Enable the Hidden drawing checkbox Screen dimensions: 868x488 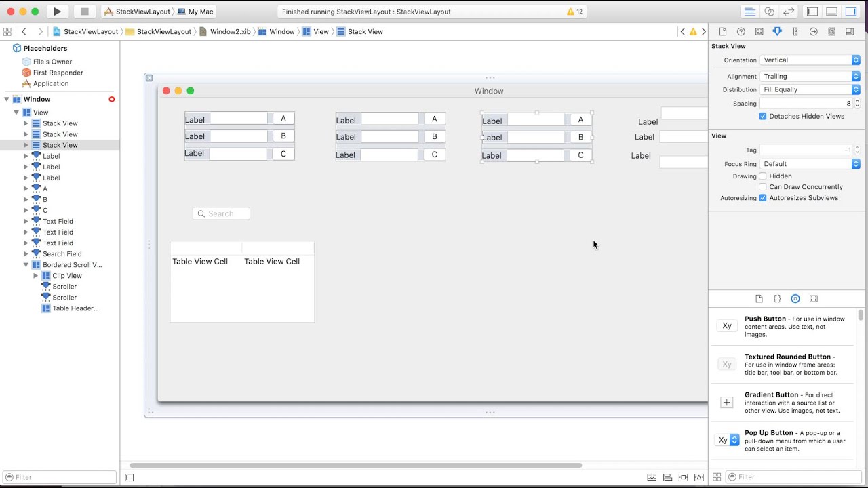point(763,176)
